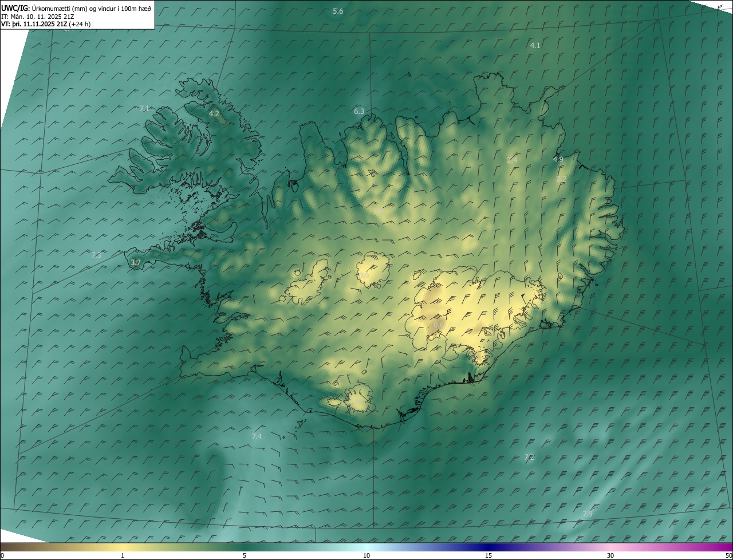Click the 2.4 value in northeast Iceland
733x560 pixels.
(512, 160)
